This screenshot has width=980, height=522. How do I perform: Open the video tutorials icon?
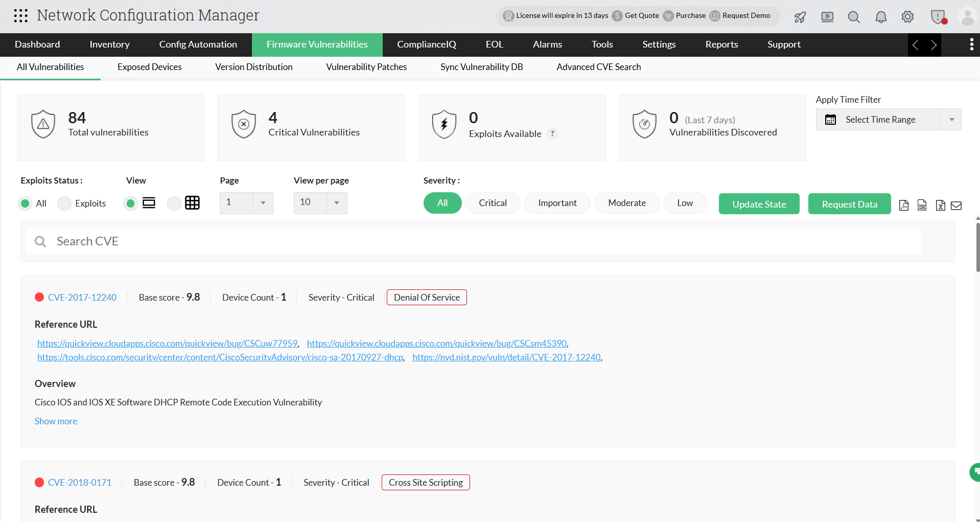point(827,17)
